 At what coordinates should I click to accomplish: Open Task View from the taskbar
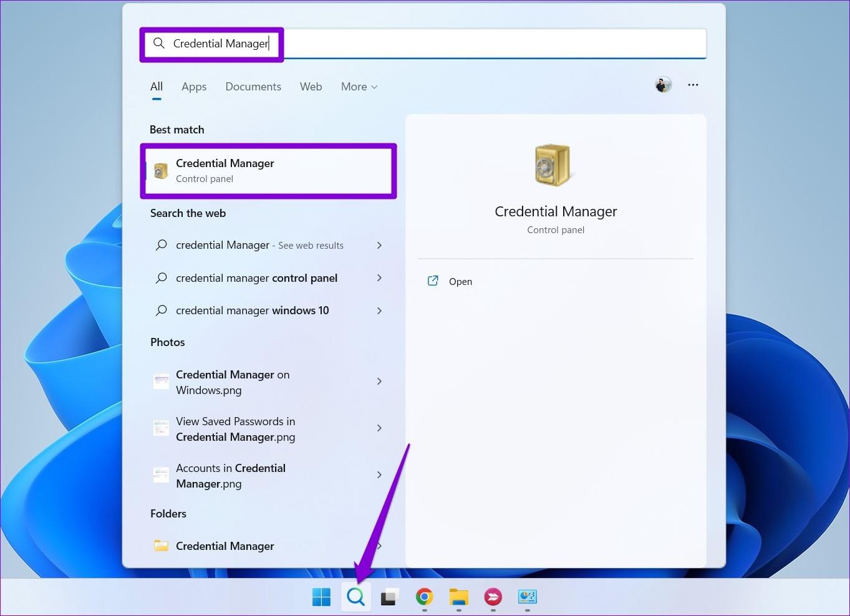(x=390, y=597)
